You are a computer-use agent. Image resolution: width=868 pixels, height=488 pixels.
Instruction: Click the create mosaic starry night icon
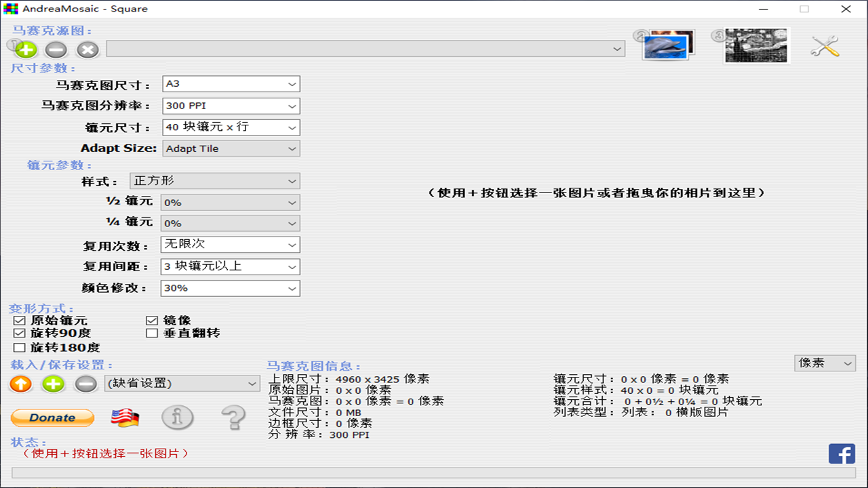point(756,45)
